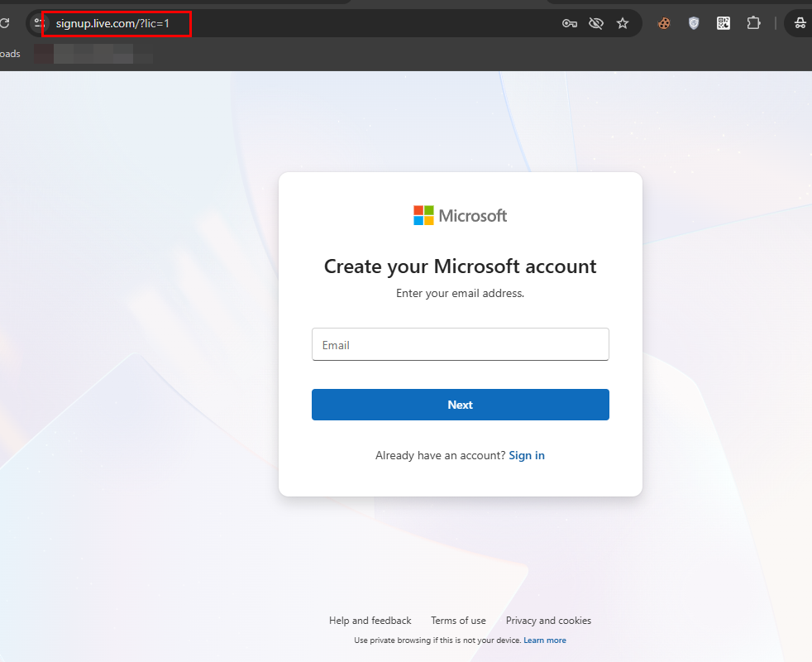This screenshot has width=812, height=662.
Task: Click the crossed-out eye tracking protection icon
Action: tap(595, 23)
